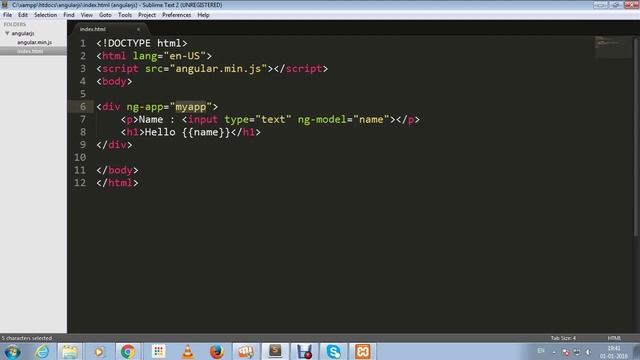Click the EN language indicator
The width and height of the screenshot is (640, 360).
pos(541,351)
